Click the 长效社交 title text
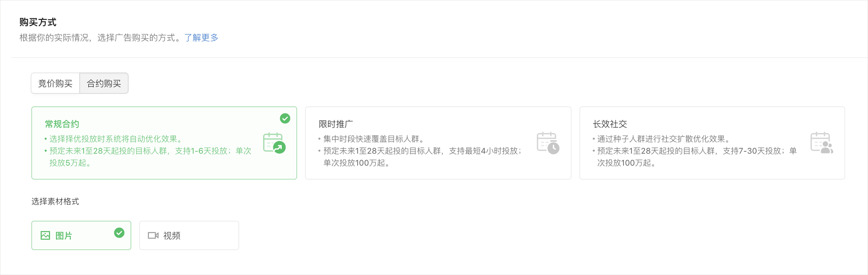Image resolution: width=868 pixels, height=275 pixels. pyautogui.click(x=610, y=124)
